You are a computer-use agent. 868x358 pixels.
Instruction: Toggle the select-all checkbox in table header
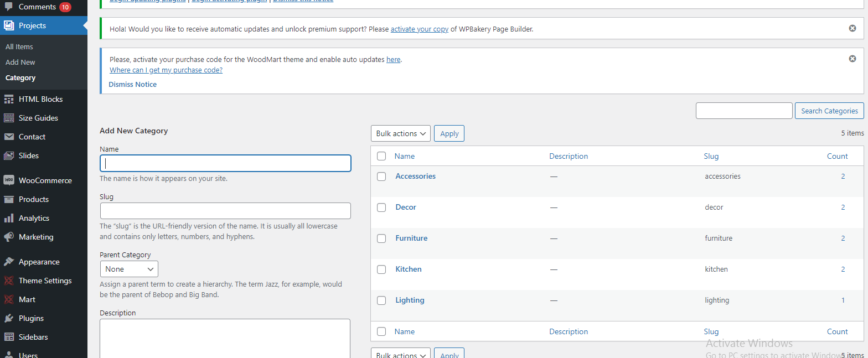[381, 156]
